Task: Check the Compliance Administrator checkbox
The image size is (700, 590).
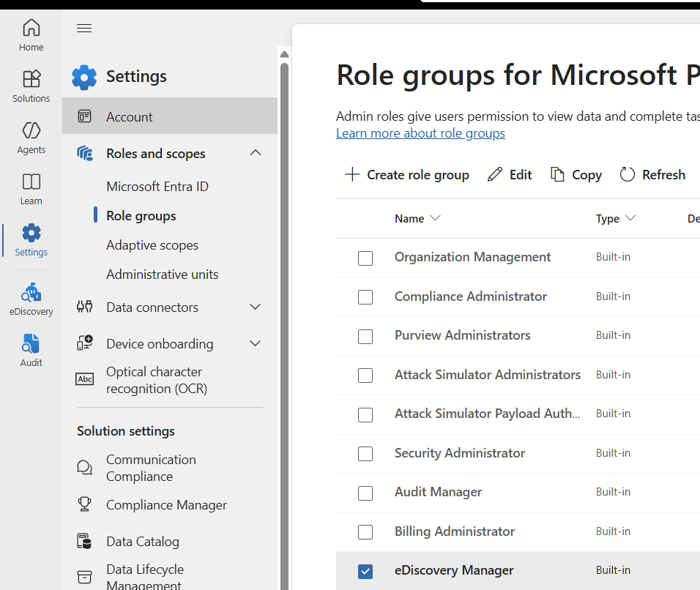Action: 365,296
